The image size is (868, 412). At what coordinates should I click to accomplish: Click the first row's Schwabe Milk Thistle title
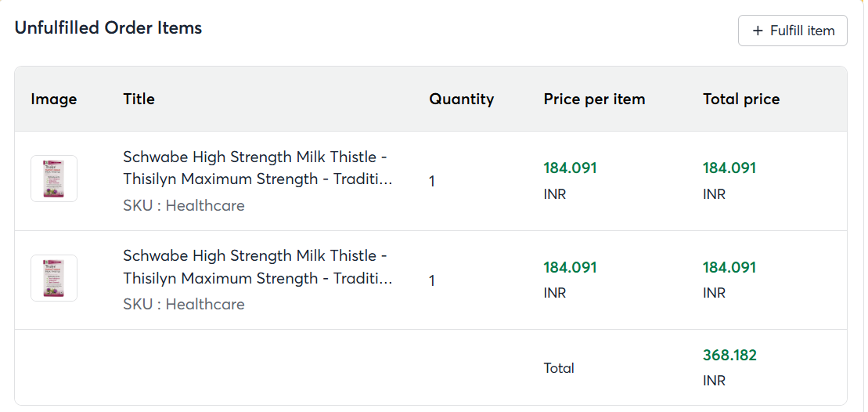tap(257, 168)
